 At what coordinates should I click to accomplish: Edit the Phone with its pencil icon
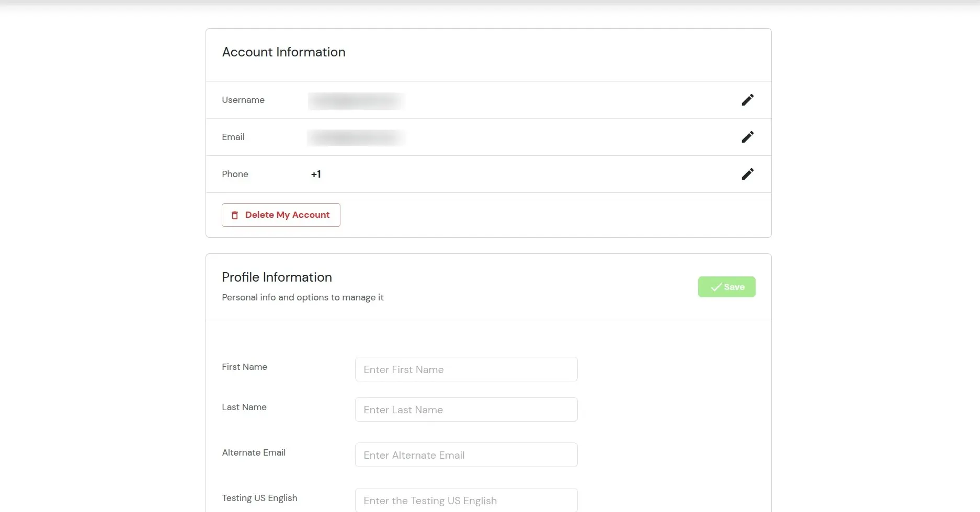click(747, 174)
